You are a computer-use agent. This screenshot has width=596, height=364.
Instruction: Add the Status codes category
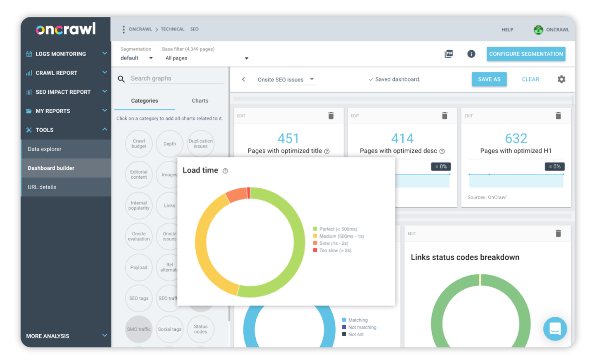click(x=201, y=329)
